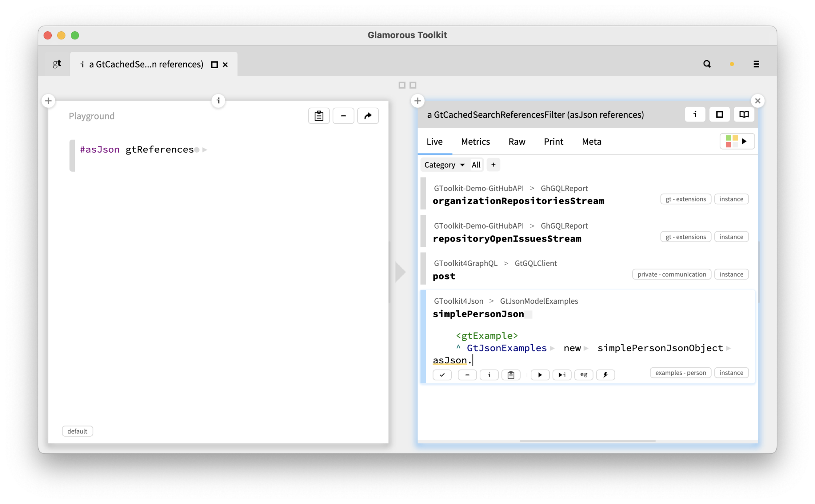Select the #asJson symbol in the snippet
Image resolution: width=815 pixels, height=504 pixels.
tap(100, 149)
